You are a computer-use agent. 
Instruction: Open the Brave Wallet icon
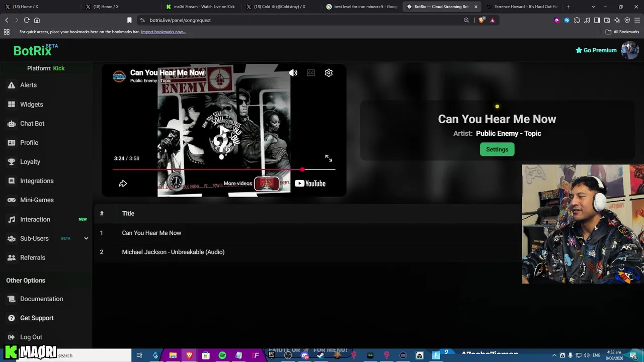607,20
